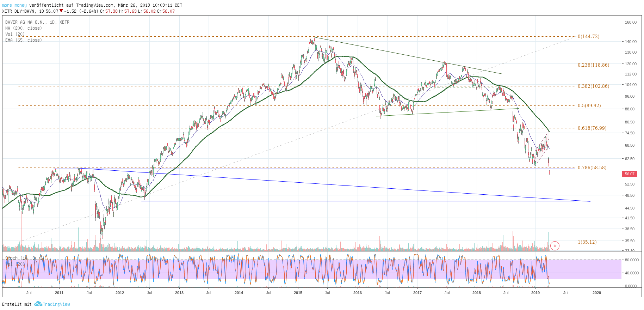644x310 pixels.
Task: Click the 2014 label on time axis
Action: (239, 293)
